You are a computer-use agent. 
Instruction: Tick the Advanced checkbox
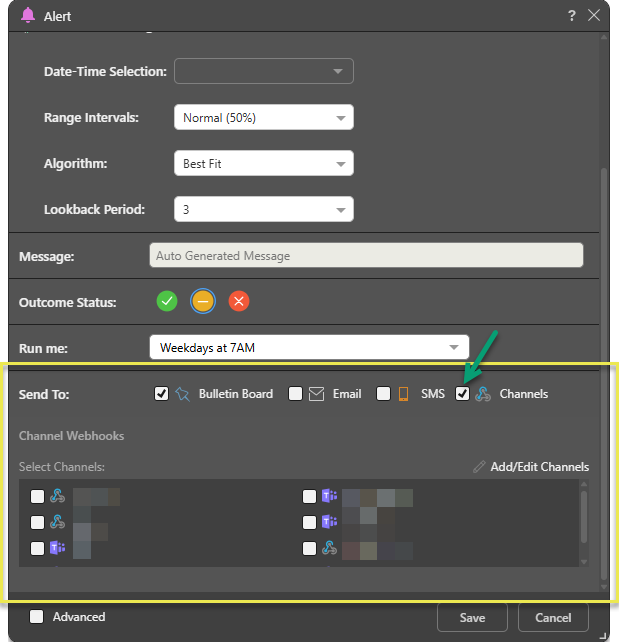pos(37,617)
